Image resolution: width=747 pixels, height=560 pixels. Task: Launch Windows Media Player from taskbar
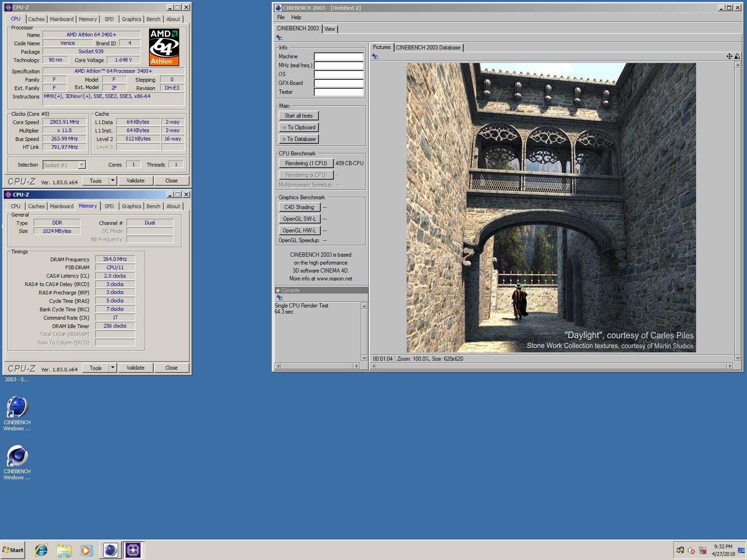[x=87, y=550]
